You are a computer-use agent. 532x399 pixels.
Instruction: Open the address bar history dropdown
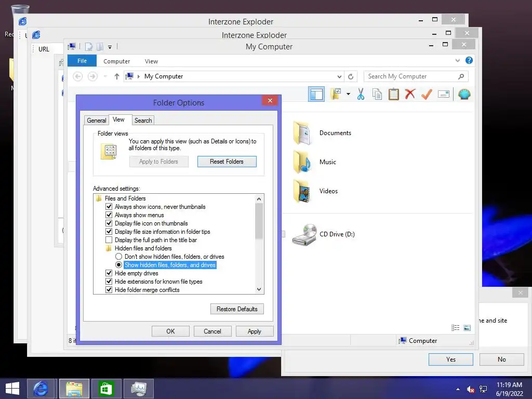[339, 77]
